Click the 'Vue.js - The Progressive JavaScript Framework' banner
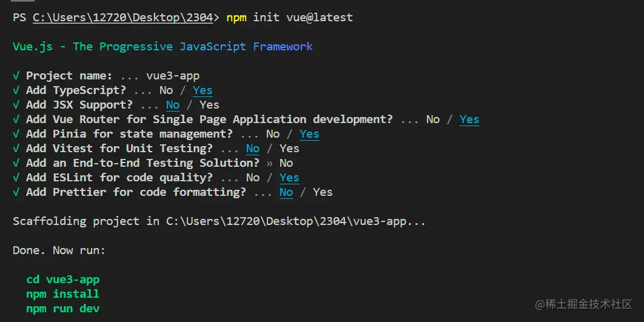 [x=163, y=47]
